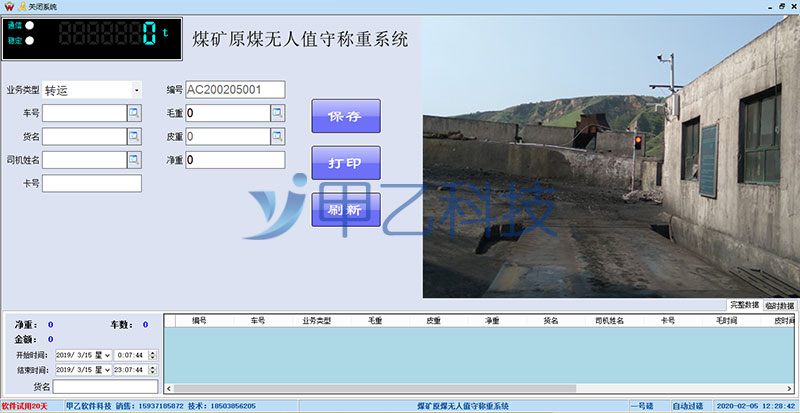
Task: Click the 毛重 lookup icon
Action: (x=277, y=113)
